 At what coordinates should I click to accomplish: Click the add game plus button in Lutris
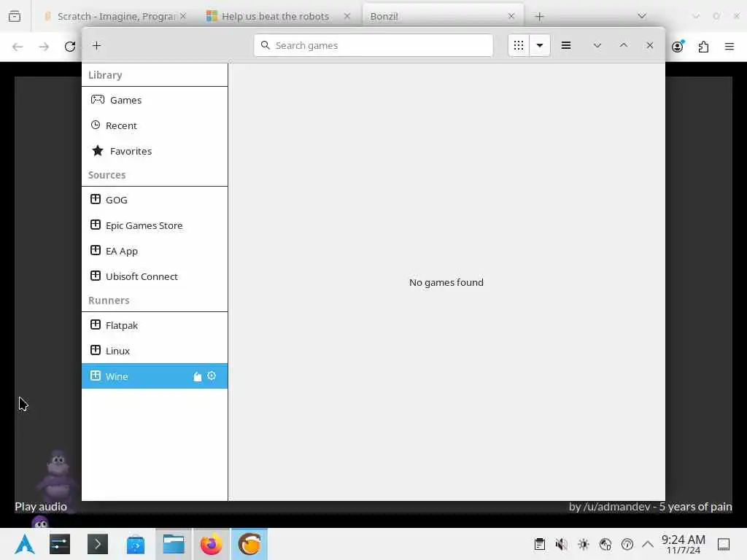[97, 46]
